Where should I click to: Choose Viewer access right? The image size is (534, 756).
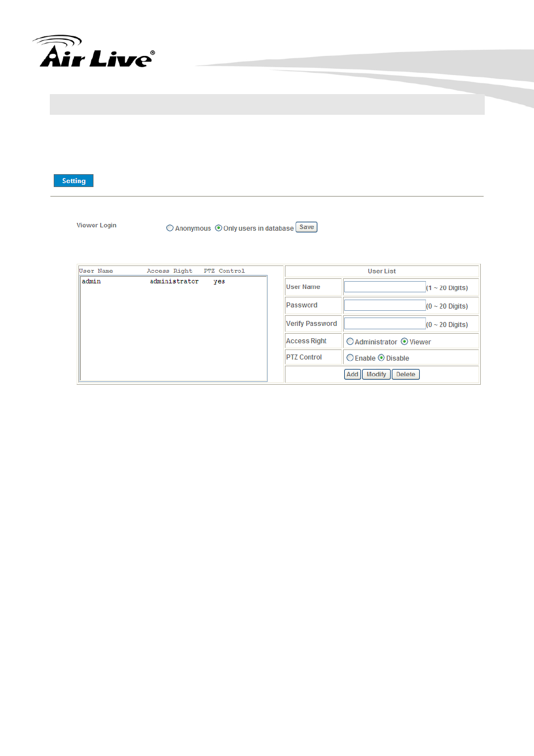coord(404,342)
